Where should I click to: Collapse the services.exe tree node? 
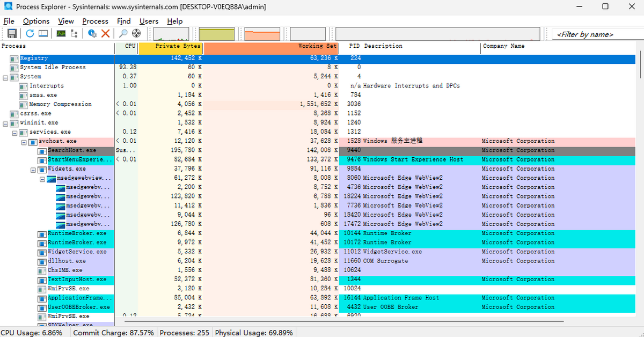14,132
